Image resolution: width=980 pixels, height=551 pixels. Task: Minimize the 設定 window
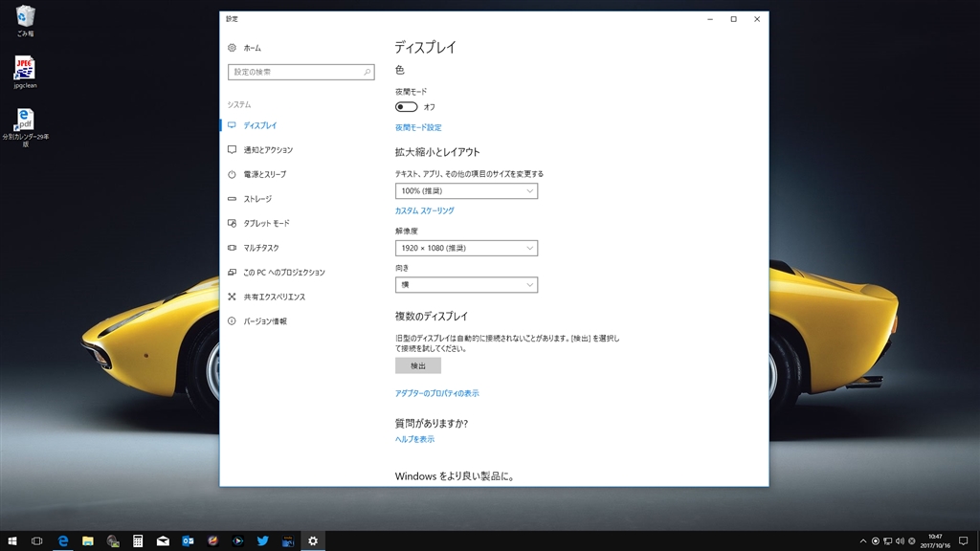(710, 19)
